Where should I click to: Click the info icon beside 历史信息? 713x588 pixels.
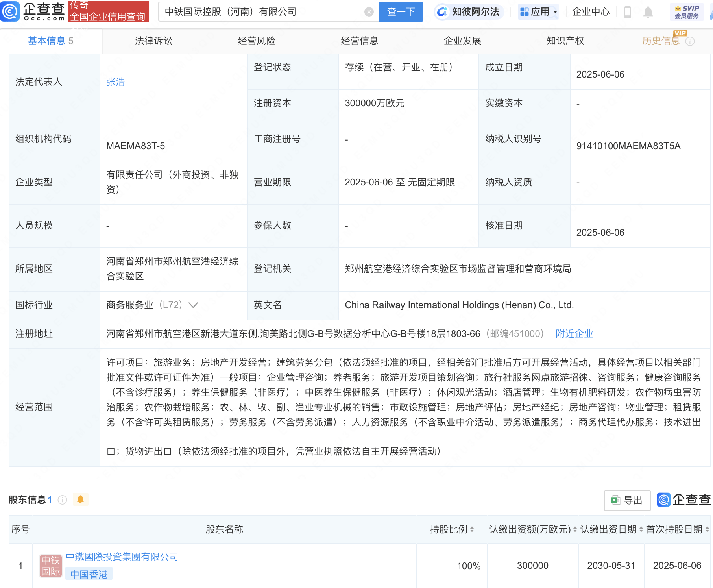coord(690,41)
